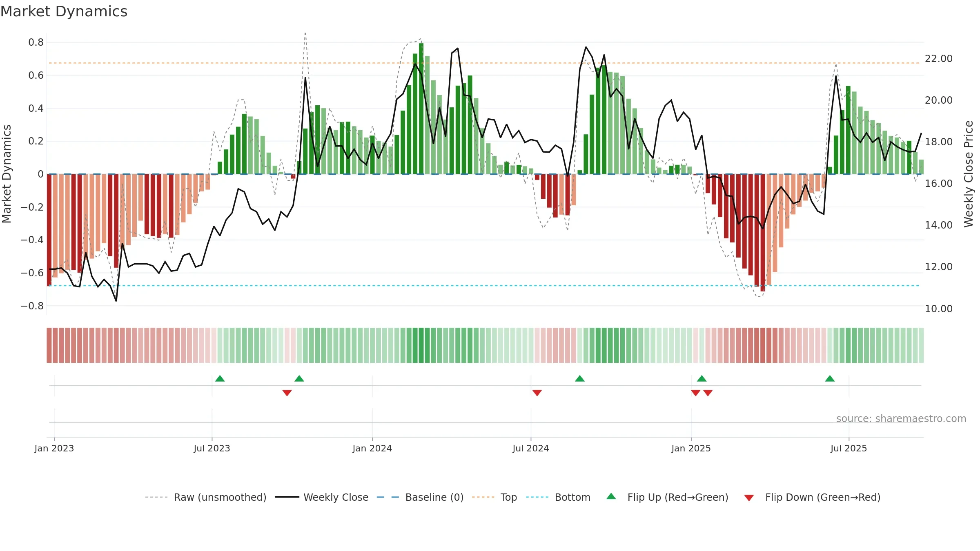Toggle the Bottom legend entry
980x551 pixels.
pos(558,497)
